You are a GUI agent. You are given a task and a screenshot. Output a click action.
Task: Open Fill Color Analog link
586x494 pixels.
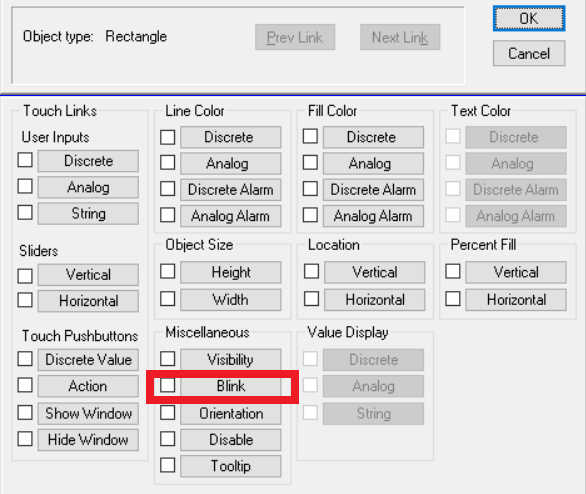pyautogui.click(x=373, y=163)
